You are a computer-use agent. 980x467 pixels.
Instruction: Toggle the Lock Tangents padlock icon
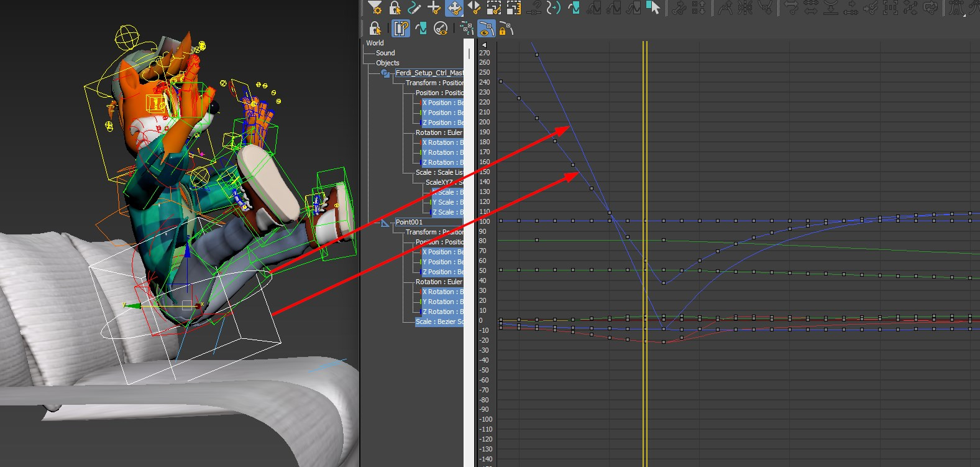point(506,29)
